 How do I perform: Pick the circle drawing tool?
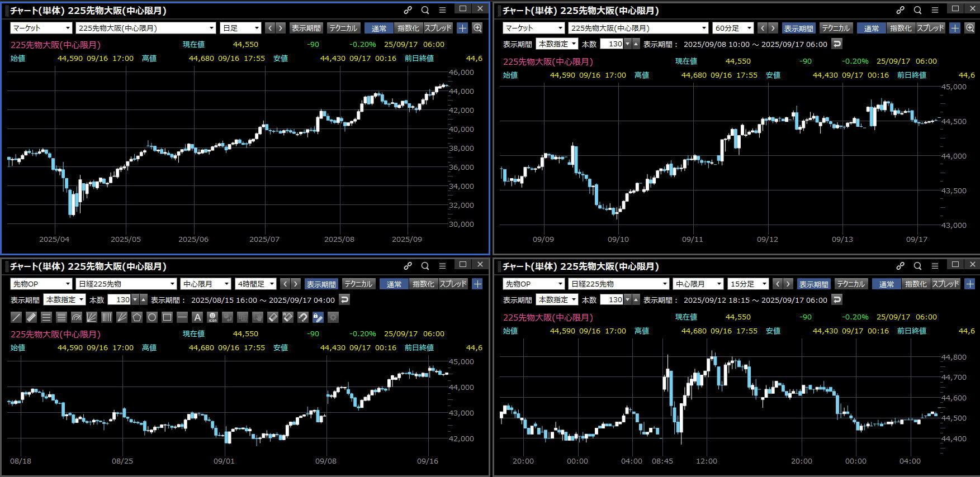click(x=152, y=317)
